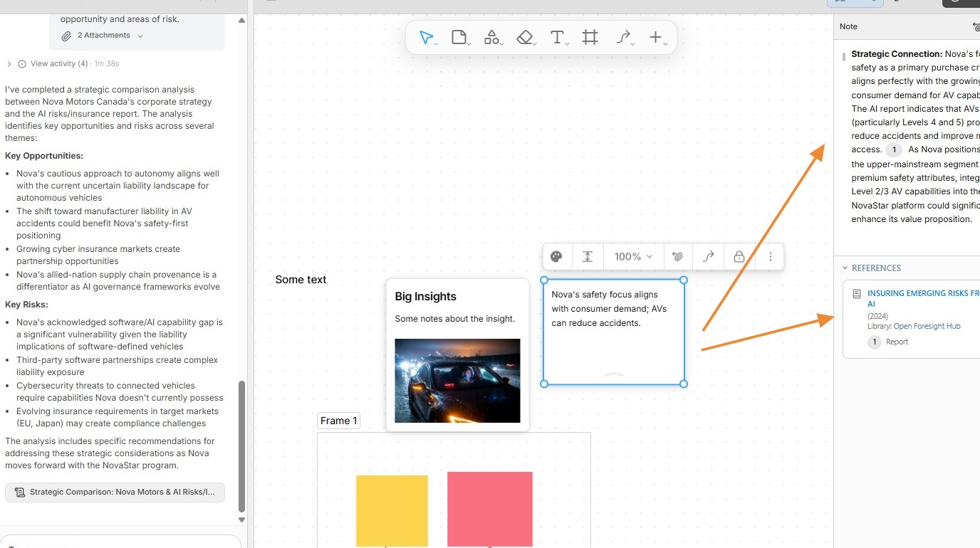Open the color palette for selected note

(x=556, y=257)
